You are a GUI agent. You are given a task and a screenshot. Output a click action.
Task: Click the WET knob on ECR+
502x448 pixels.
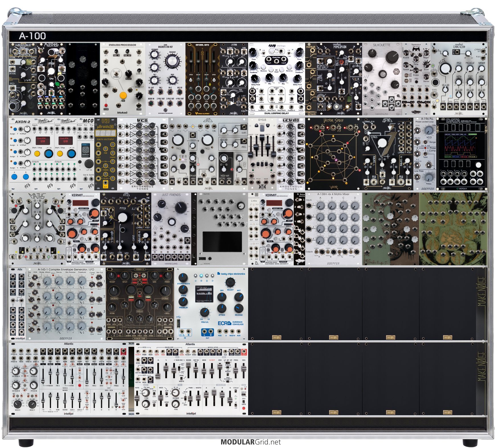[x=239, y=297]
